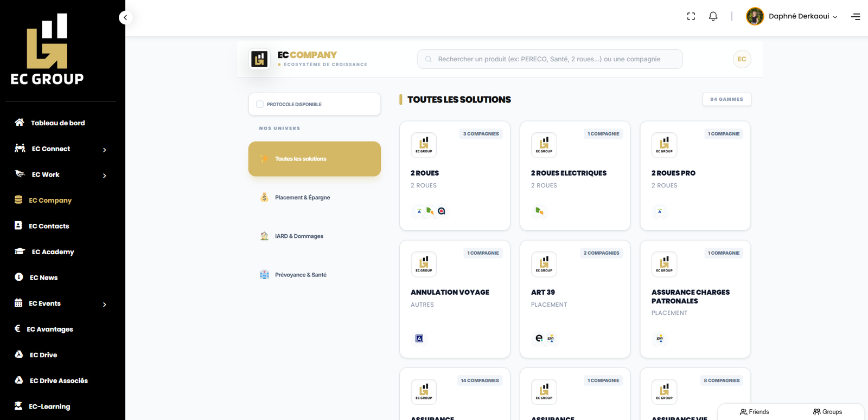Click the product search field
Screen dimensions: 868x420
[x=549, y=59]
